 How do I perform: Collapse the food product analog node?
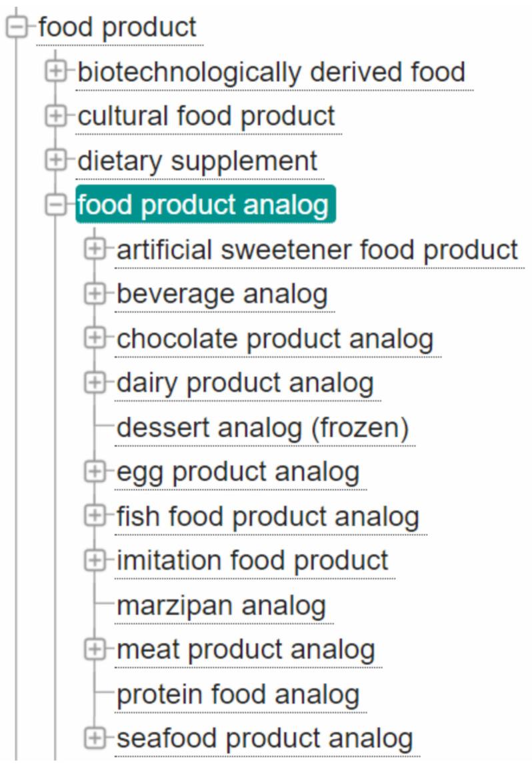[x=56, y=205]
